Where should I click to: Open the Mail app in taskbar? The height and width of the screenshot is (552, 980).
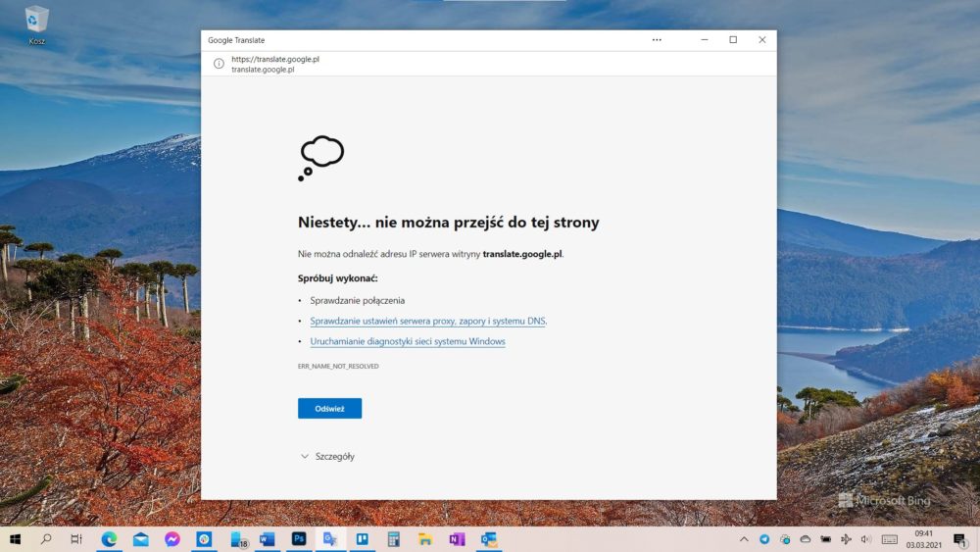[140, 539]
